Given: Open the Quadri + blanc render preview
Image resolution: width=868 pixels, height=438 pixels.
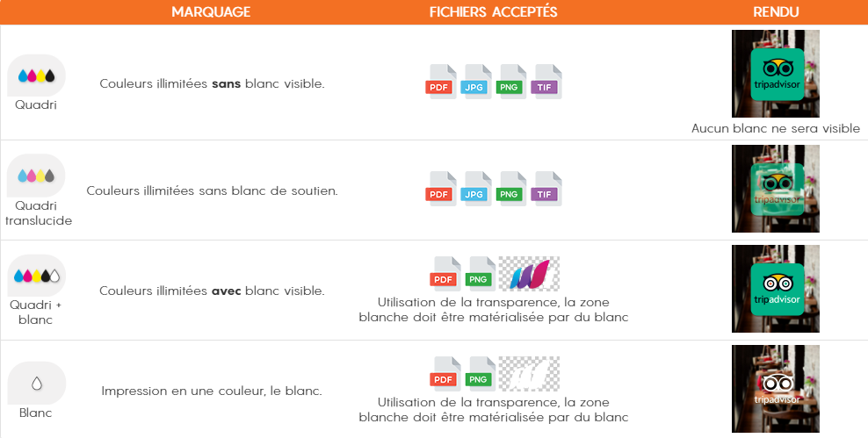Looking at the screenshot, I should [775, 288].
